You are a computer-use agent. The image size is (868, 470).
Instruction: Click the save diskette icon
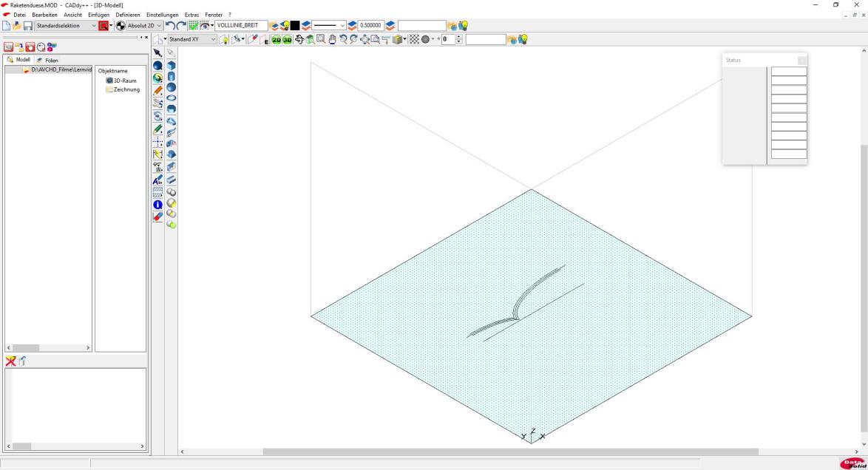pyautogui.click(x=28, y=26)
